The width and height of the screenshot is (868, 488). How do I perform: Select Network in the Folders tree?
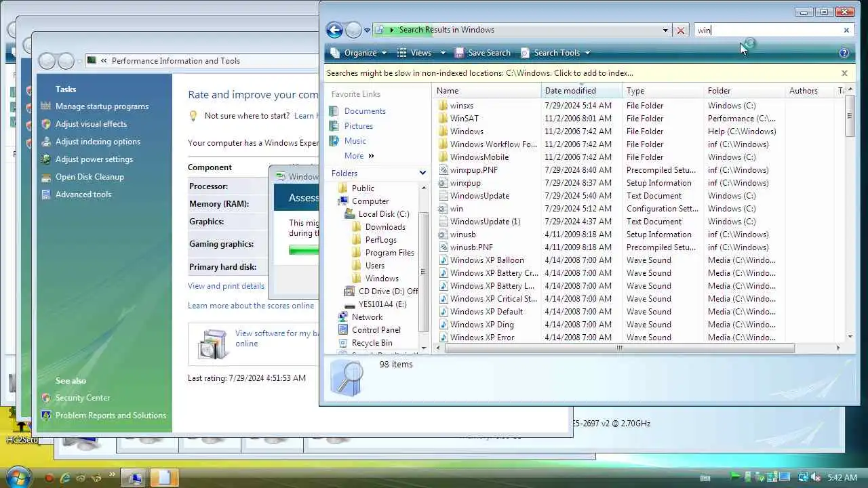click(x=367, y=317)
